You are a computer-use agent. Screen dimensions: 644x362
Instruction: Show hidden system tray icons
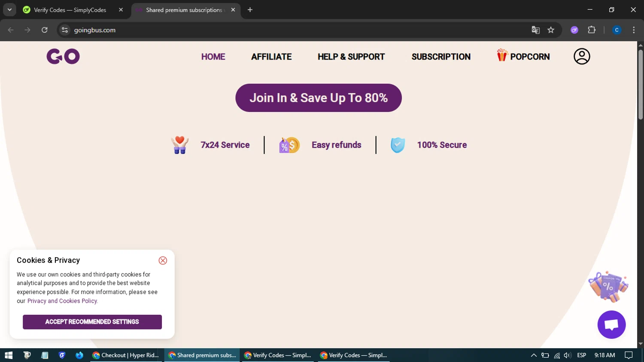point(534,355)
